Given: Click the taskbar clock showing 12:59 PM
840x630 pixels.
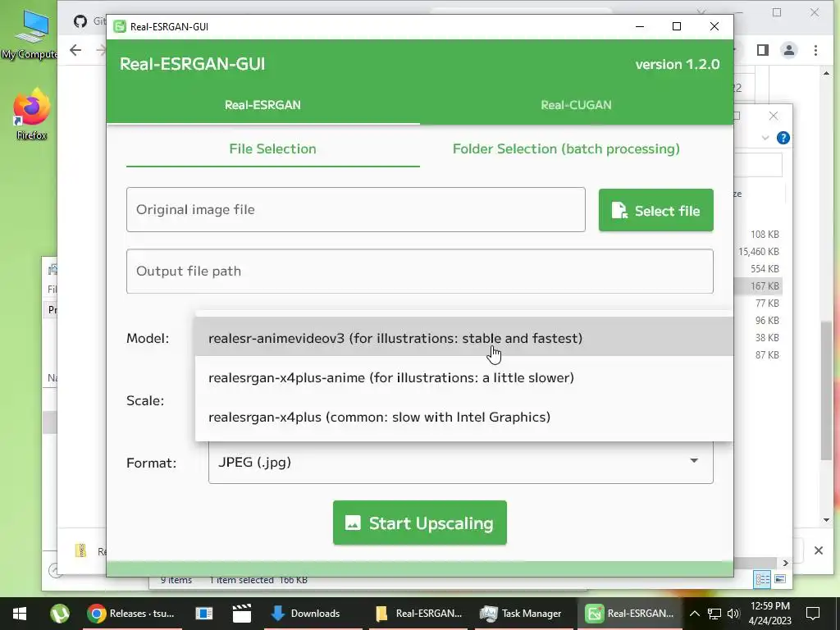Looking at the screenshot, I should (769, 614).
